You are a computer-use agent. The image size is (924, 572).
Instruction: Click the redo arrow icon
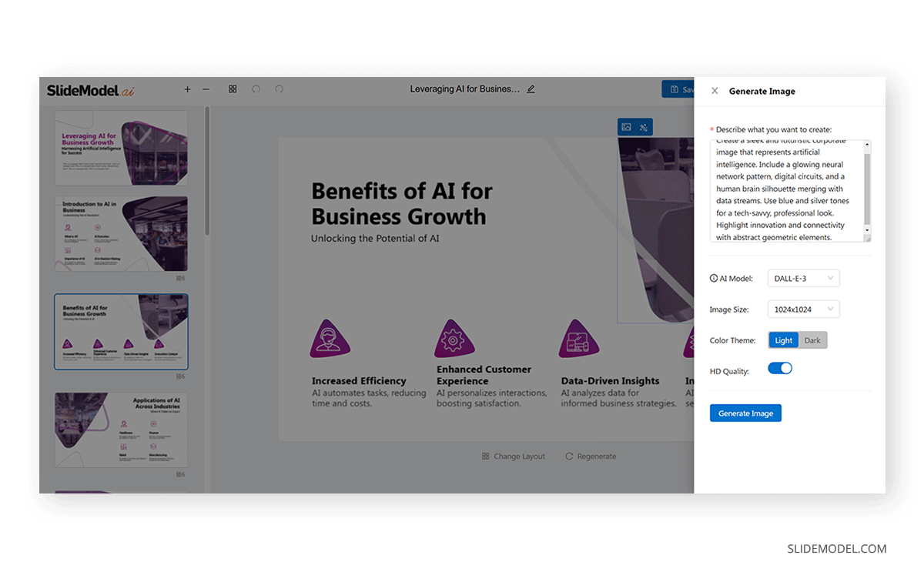279,89
